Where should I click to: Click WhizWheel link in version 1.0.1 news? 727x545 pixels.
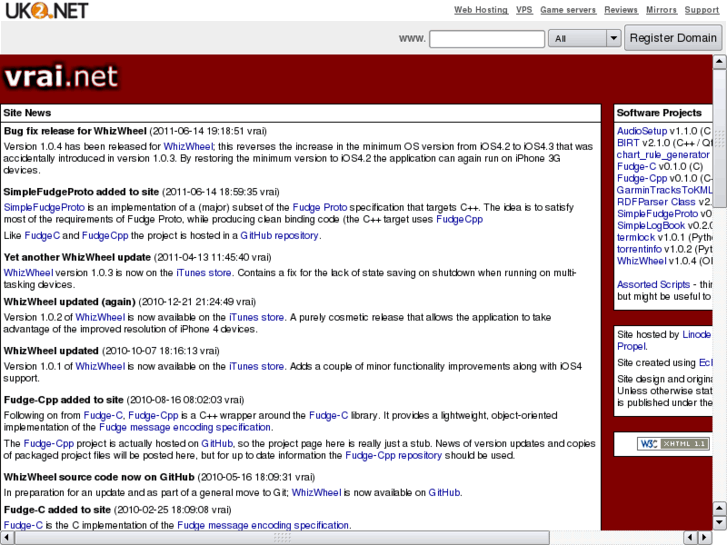click(100, 366)
